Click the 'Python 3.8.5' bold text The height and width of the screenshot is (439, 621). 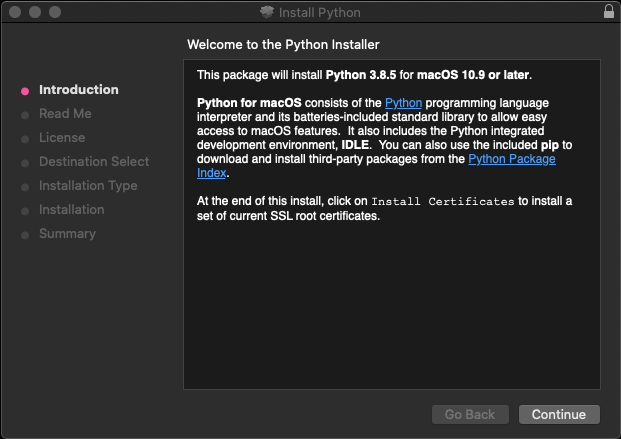pos(361,75)
